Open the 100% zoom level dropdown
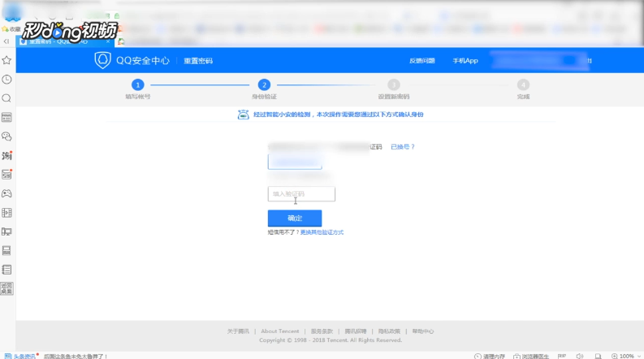The image size is (644, 359). pos(626,356)
